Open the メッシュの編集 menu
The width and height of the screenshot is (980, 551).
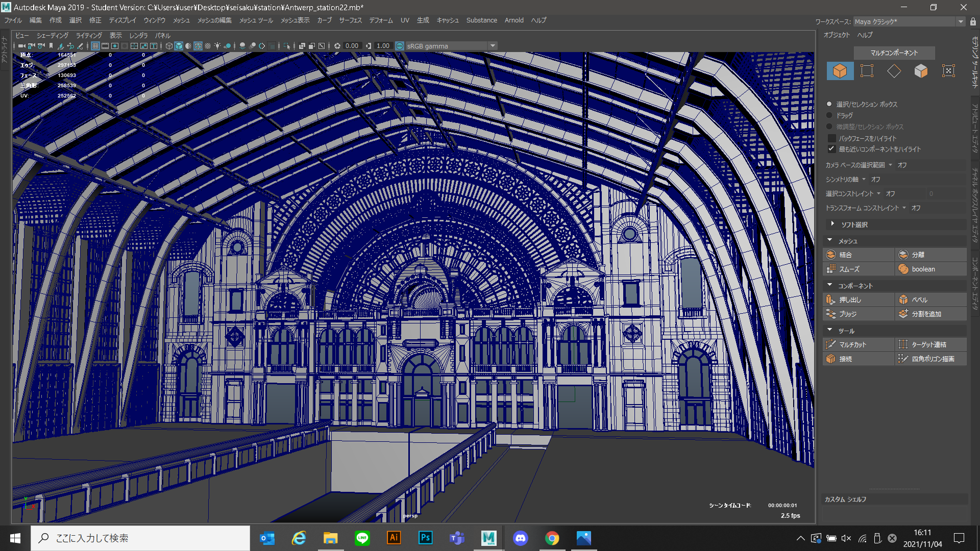214,20
